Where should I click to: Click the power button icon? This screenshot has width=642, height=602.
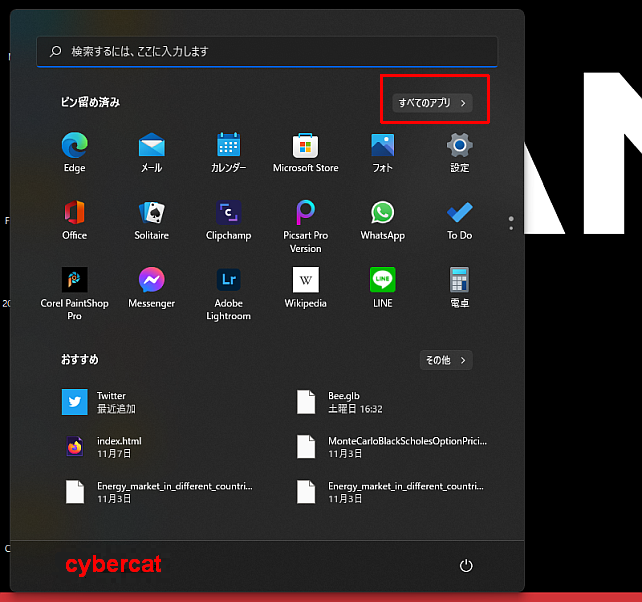point(466,566)
